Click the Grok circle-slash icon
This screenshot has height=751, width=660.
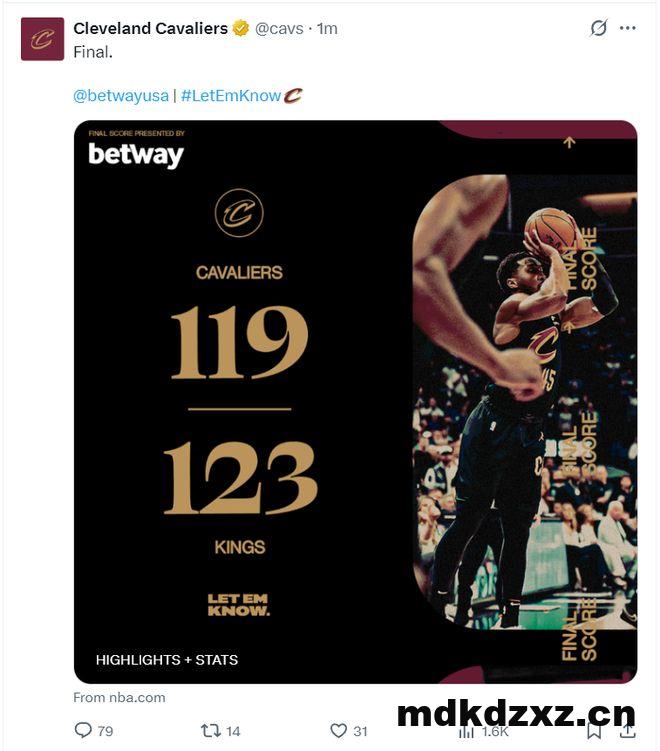tap(598, 28)
